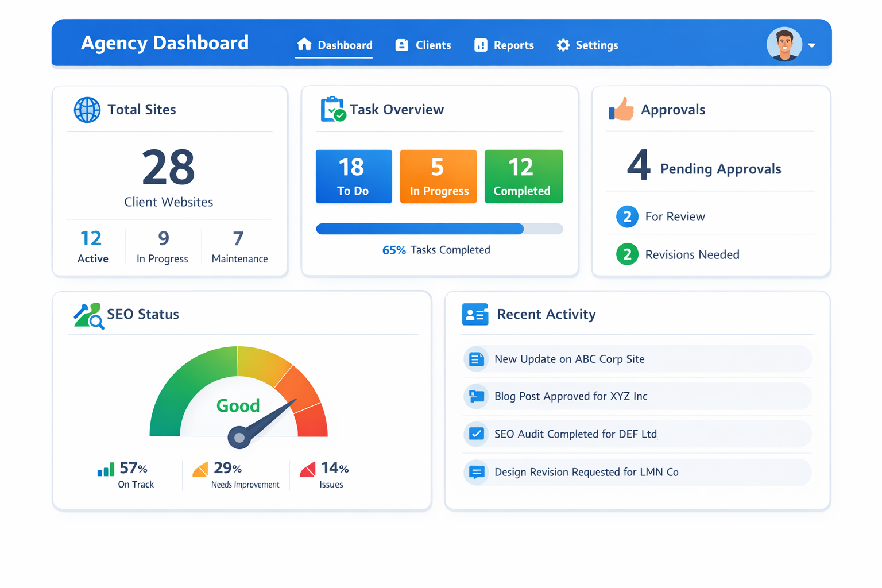882x588 pixels.
Task: Click the In Progress tasks tile
Action: pyautogui.click(x=438, y=176)
